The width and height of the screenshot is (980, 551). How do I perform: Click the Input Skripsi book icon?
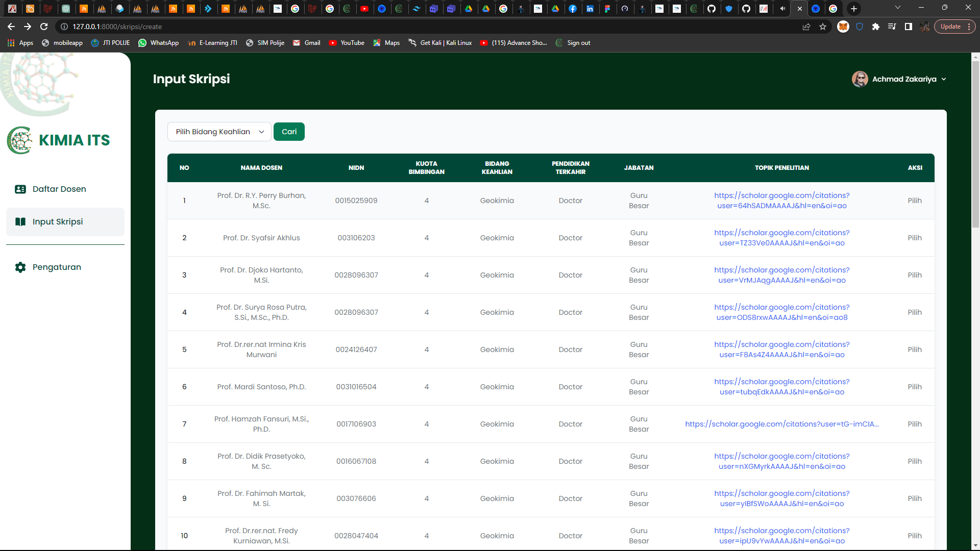click(20, 222)
